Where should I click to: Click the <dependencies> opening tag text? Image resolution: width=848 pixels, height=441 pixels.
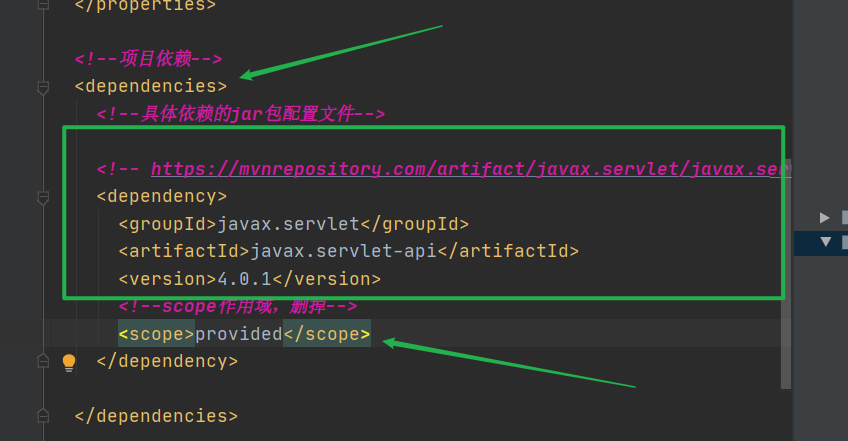pos(151,87)
